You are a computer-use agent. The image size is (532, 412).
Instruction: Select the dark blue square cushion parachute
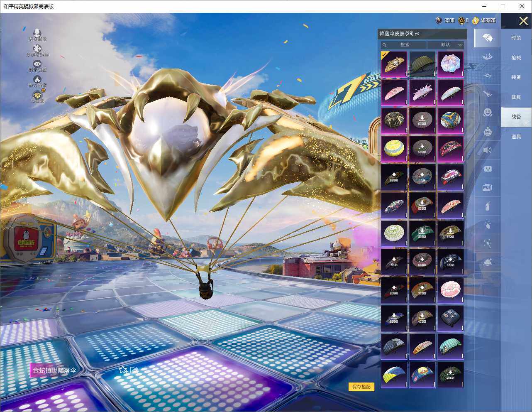tap(450, 318)
